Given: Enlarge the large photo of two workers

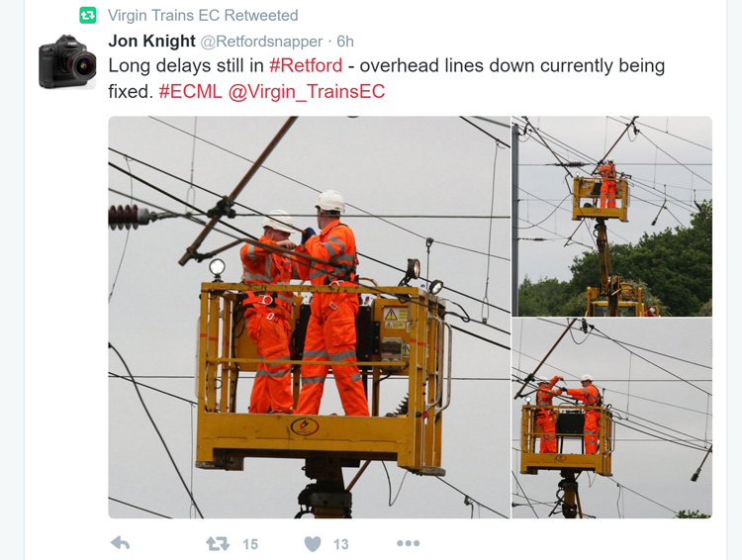Looking at the screenshot, I should (x=310, y=318).
